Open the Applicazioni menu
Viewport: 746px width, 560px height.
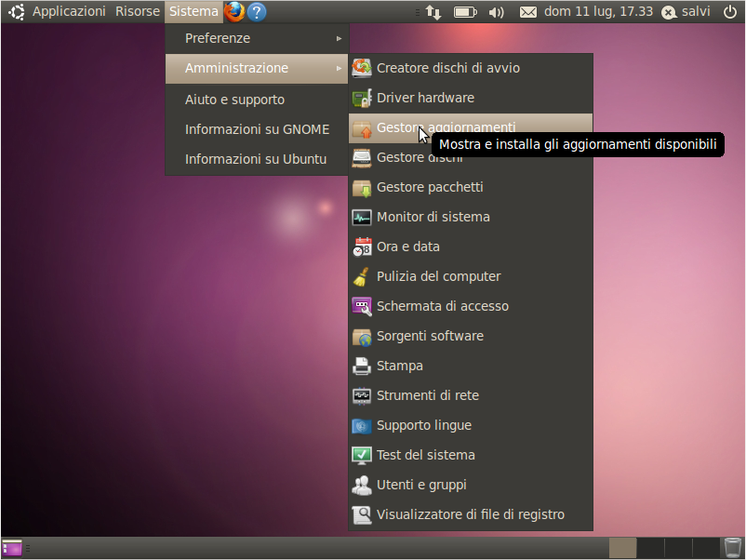[69, 11]
